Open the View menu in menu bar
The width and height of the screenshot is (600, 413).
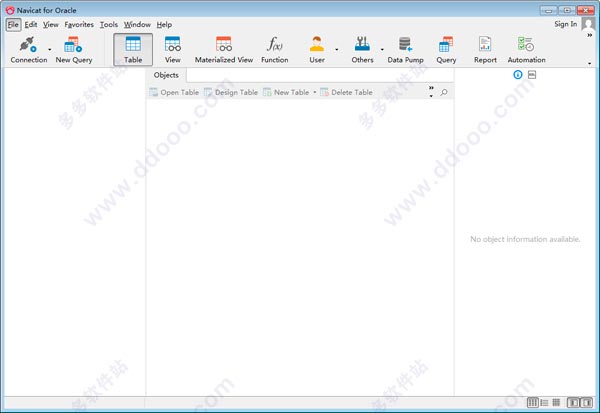pyautogui.click(x=51, y=24)
